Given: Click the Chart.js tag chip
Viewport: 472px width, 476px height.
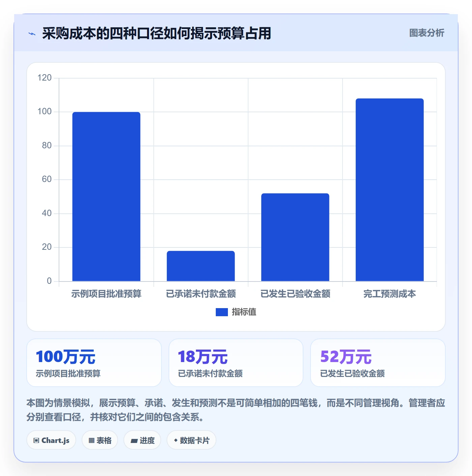Looking at the screenshot, I should (x=51, y=440).
